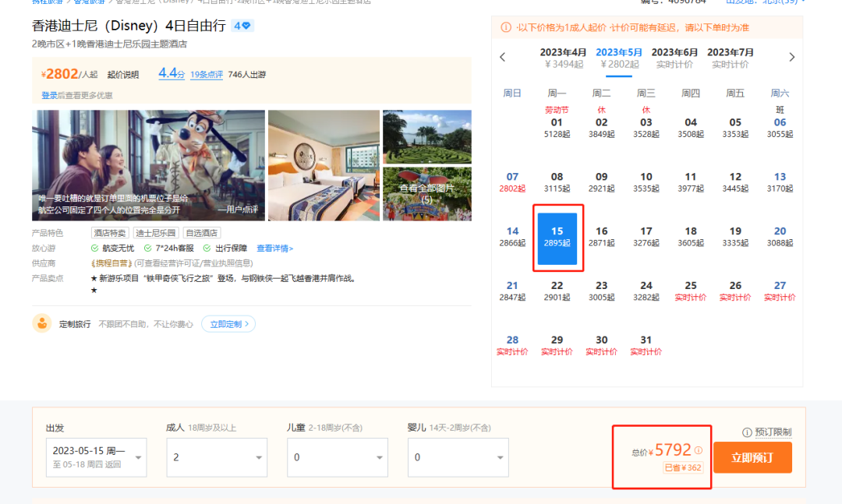The width and height of the screenshot is (842, 504).
Task: Expand the 婴儿 count dropdown
Action: tap(458, 457)
